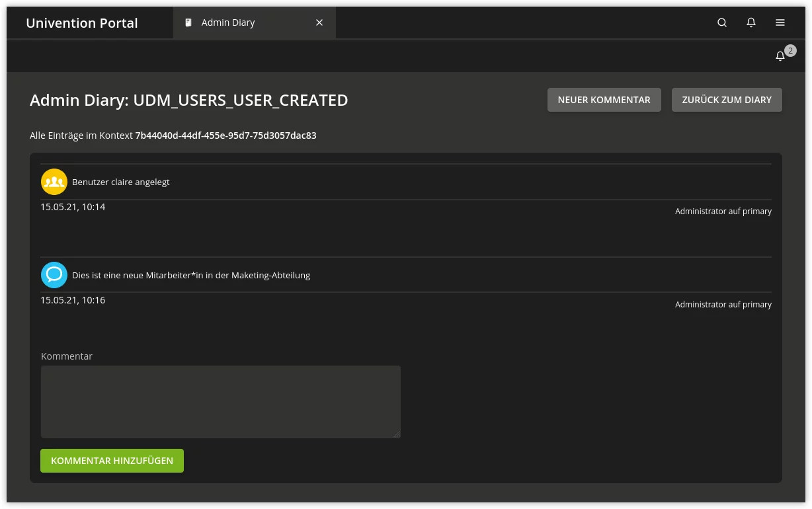The height and width of the screenshot is (509, 812).
Task: Click the context ID 7b44040d-44df-455e
Action: (225, 136)
